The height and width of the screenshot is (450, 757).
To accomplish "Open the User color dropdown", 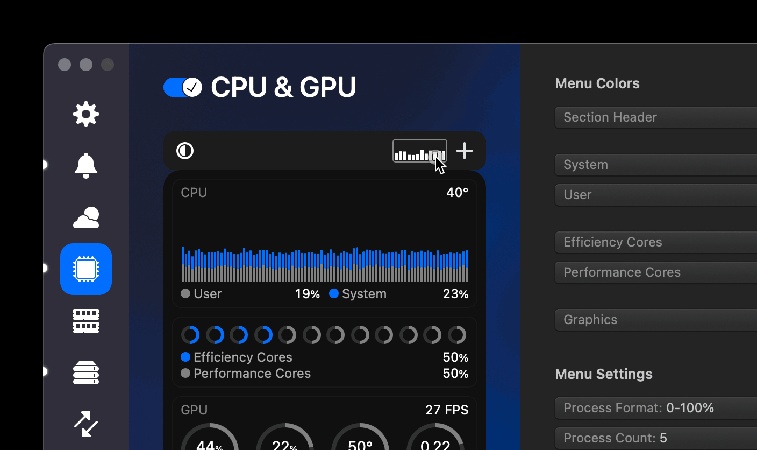I will coord(655,195).
